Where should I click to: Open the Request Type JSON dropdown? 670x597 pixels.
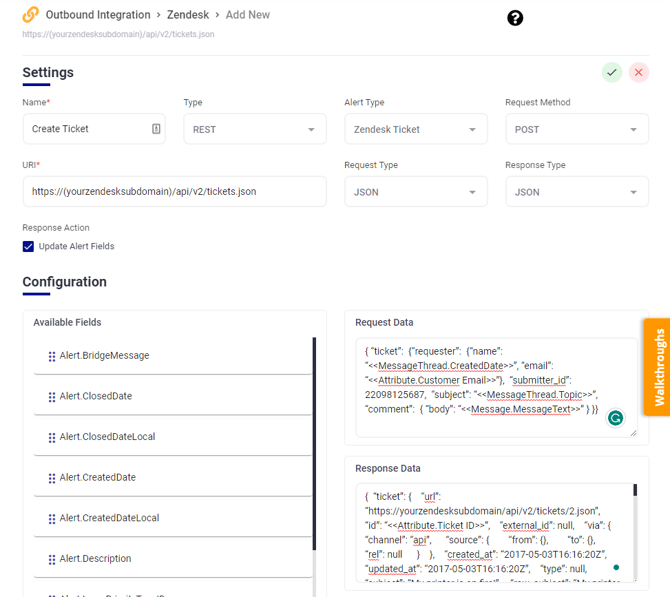pos(415,192)
